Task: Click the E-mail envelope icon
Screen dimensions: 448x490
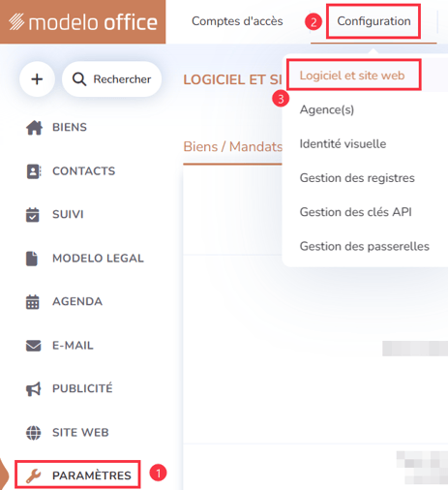Action: coord(33,346)
